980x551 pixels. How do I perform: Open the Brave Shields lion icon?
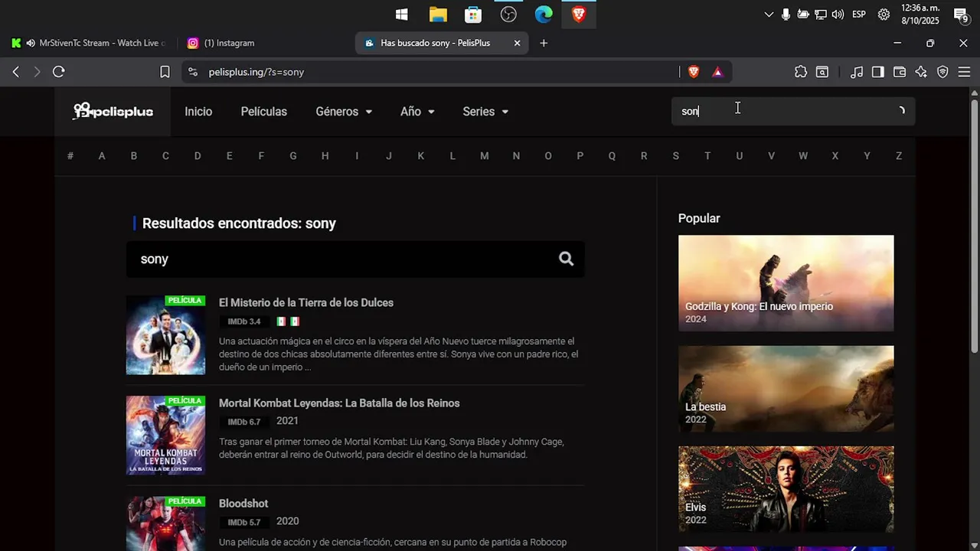pyautogui.click(x=694, y=72)
